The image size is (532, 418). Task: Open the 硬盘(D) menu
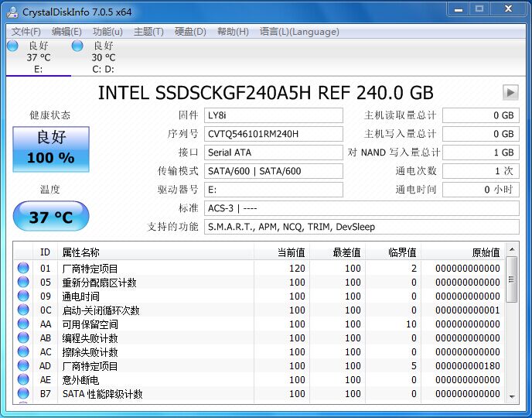tap(190, 32)
